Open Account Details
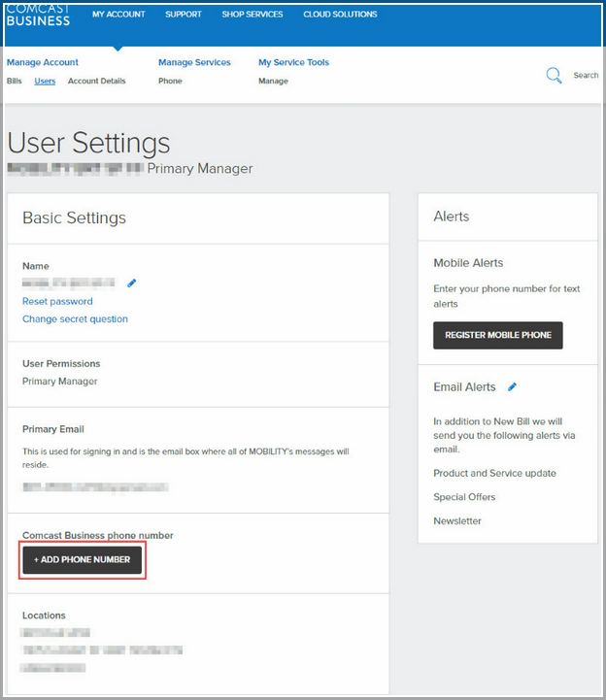 coord(96,81)
